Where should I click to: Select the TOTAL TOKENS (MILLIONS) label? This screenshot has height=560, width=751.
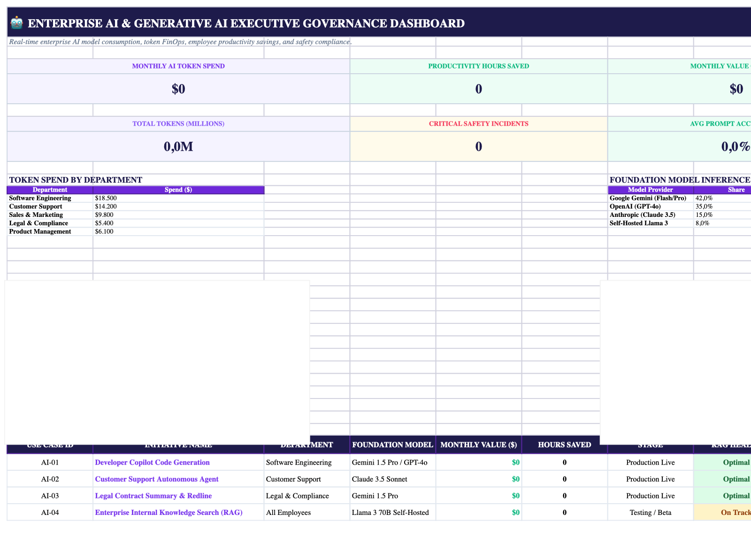178,124
